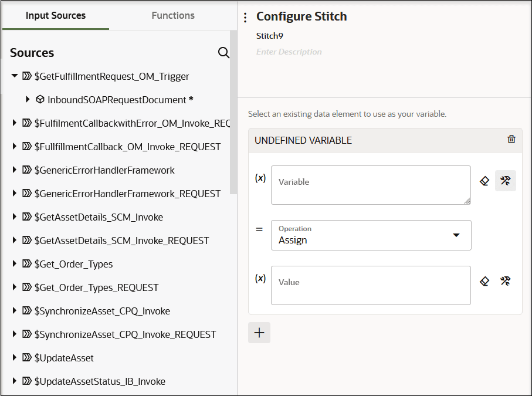Collapse the $GetFulfillmentRequest_OM_Trigger node
The image size is (532, 396).
15,76
